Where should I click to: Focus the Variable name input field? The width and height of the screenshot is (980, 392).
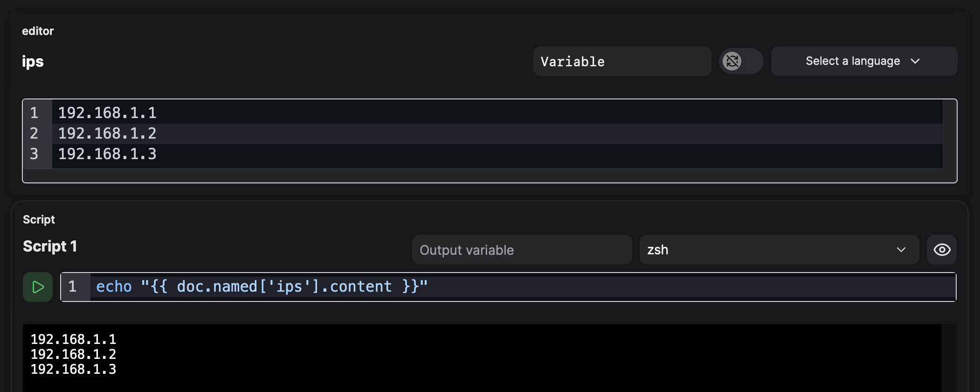621,61
